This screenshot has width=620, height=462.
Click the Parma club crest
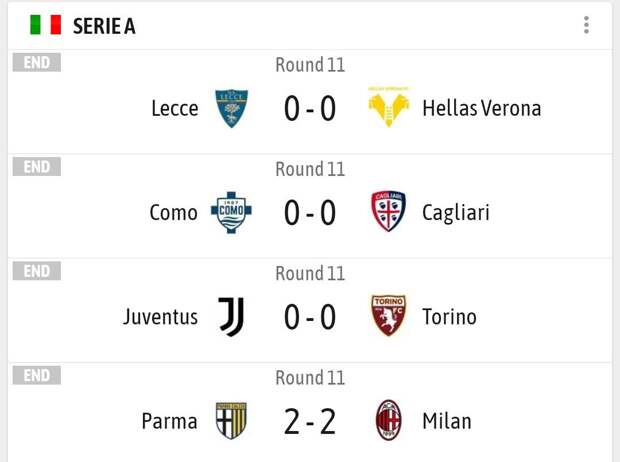pyautogui.click(x=232, y=421)
